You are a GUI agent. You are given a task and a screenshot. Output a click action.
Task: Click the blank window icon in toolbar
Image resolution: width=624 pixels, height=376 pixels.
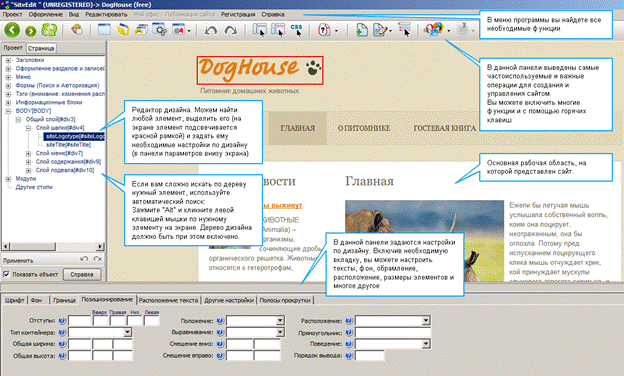[104, 30]
